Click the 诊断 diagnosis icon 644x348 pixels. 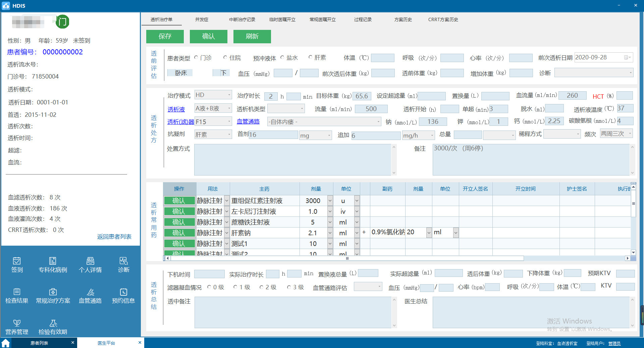pyautogui.click(x=123, y=261)
